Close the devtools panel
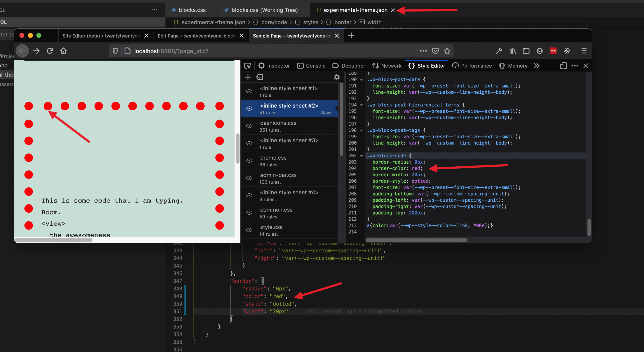 click(x=586, y=66)
